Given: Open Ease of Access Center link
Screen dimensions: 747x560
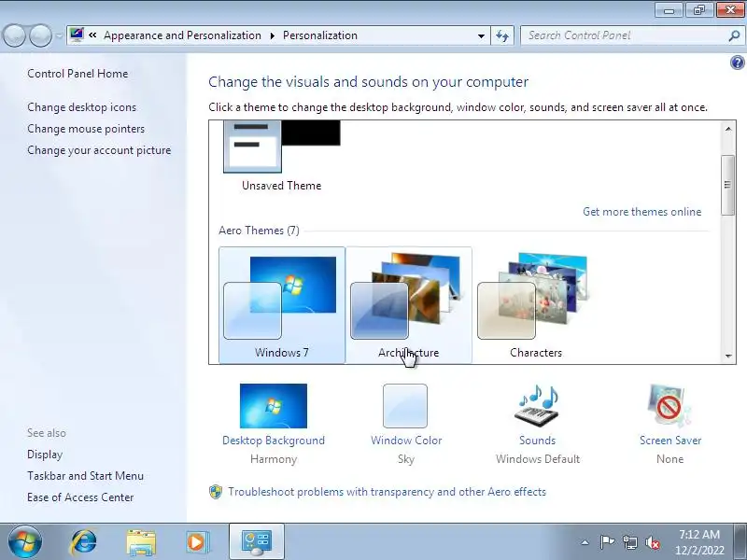Looking at the screenshot, I should (80, 497).
